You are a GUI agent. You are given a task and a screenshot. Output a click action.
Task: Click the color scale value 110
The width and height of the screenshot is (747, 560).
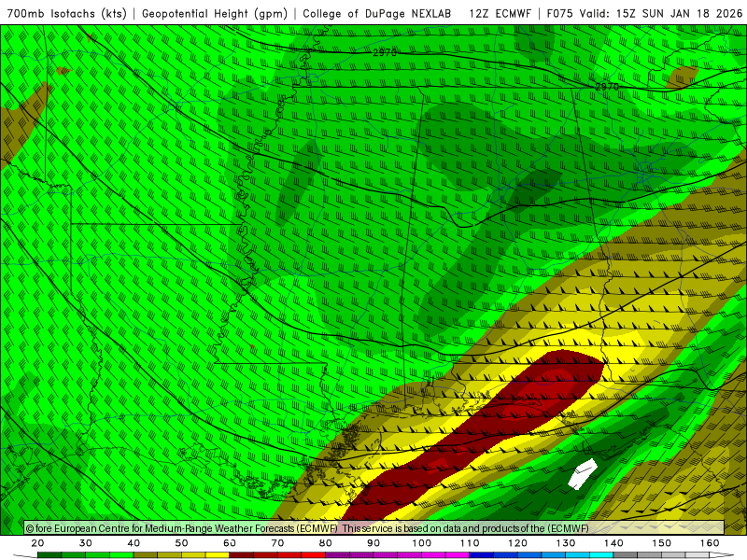pos(470,543)
